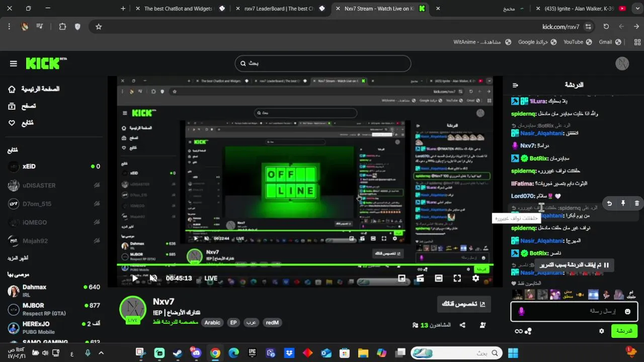Resume chat via the paused-chat banner
Viewport: 644px width, 362px height.
pos(574,265)
